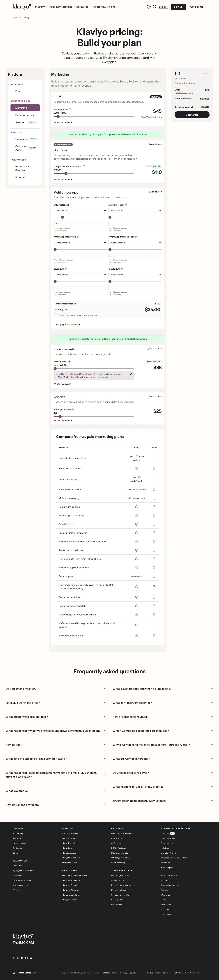This screenshot has width=219, height=980.
Task: Show WhatsApp marketing info icon
Action: point(78,237)
